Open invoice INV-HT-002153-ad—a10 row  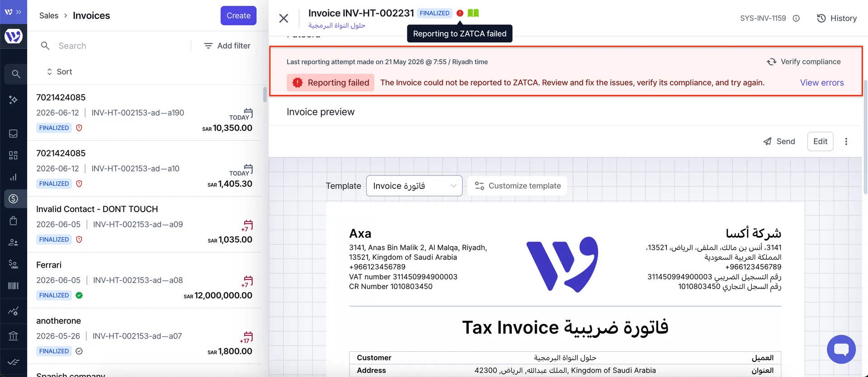coord(144,169)
